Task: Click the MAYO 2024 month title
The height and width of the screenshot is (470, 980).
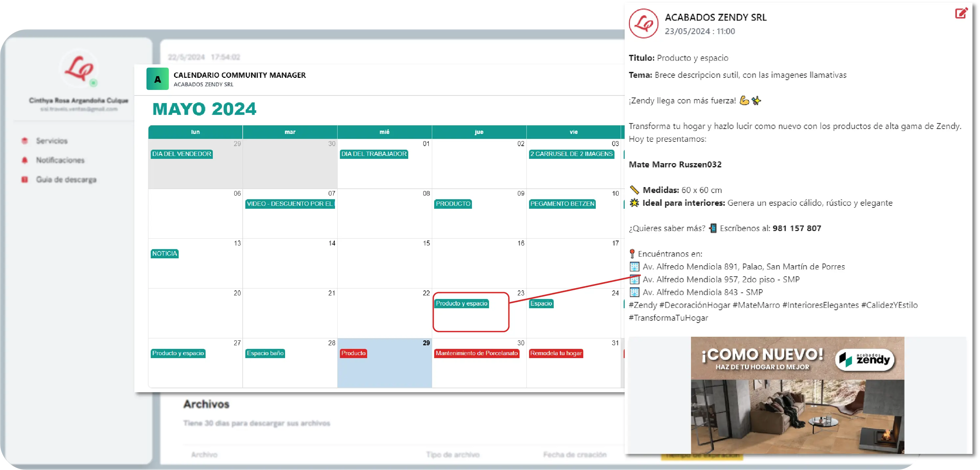Action: coord(204,109)
